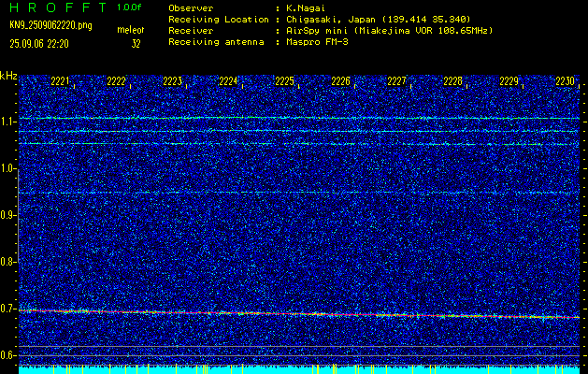Click the 2227 time marker
This screenshot has width=588, height=374.
(x=396, y=81)
